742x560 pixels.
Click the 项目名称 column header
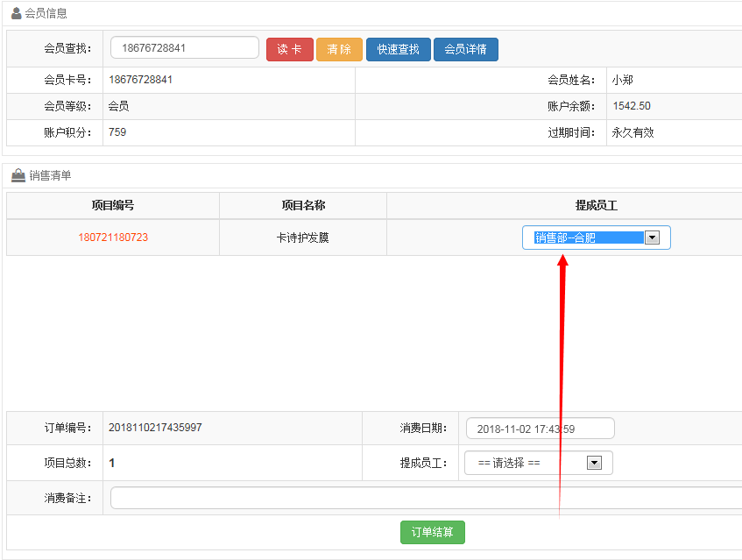click(301, 205)
